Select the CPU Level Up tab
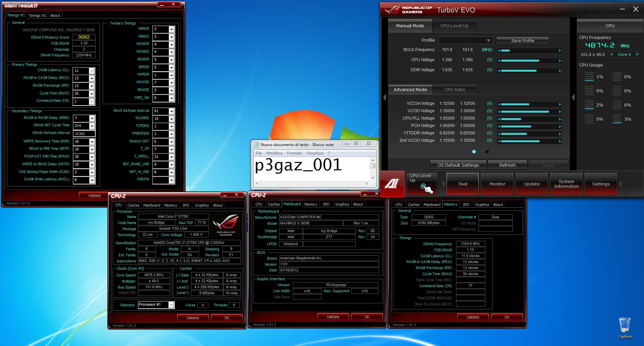Screen dimensions: 644x346 tap(454, 26)
